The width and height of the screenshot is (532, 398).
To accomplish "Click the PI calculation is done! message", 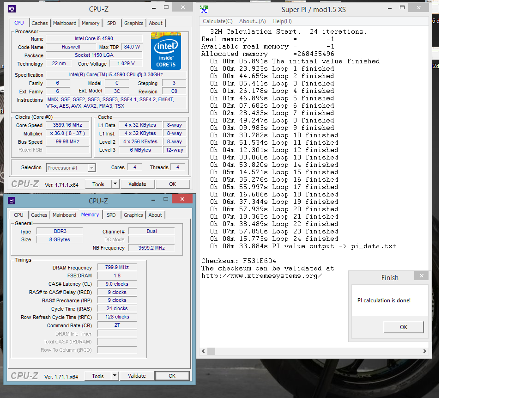I will coord(384,300).
